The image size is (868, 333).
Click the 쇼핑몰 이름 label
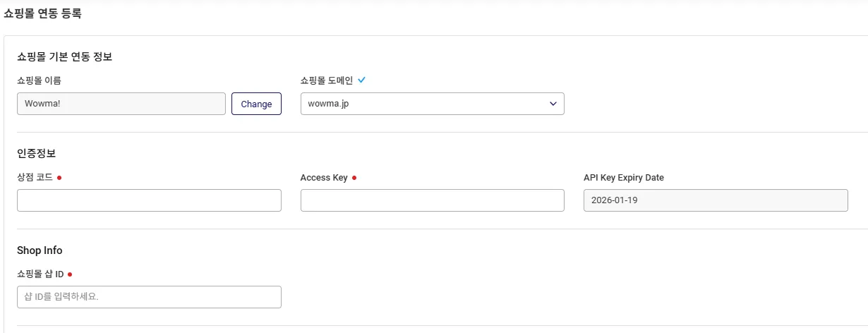[39, 80]
